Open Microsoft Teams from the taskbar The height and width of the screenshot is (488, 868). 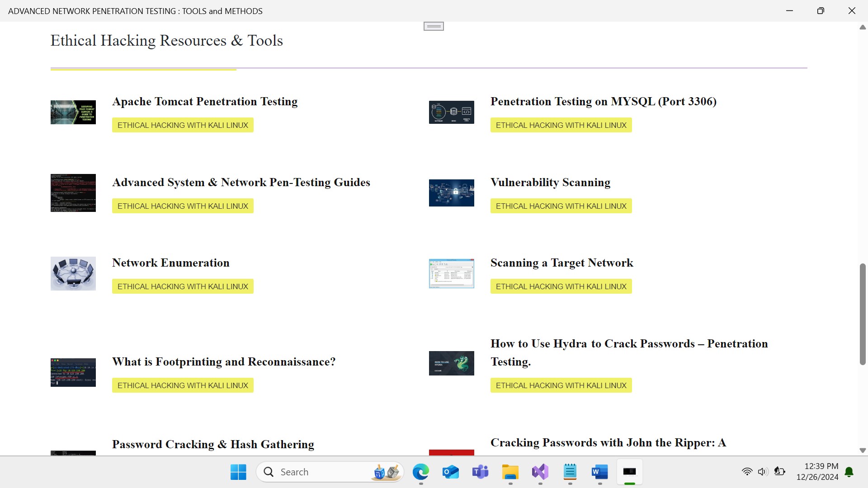[x=480, y=472]
